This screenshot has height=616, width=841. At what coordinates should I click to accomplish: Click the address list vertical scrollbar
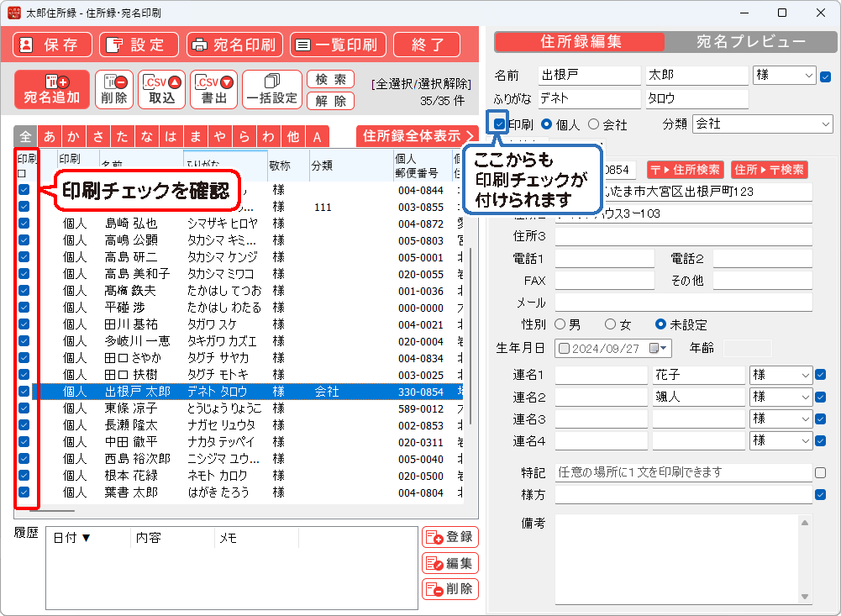point(471,336)
